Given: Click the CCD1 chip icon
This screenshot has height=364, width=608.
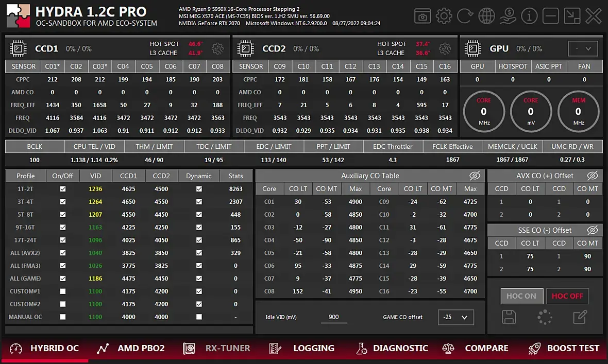Looking at the screenshot, I should 18,48.
